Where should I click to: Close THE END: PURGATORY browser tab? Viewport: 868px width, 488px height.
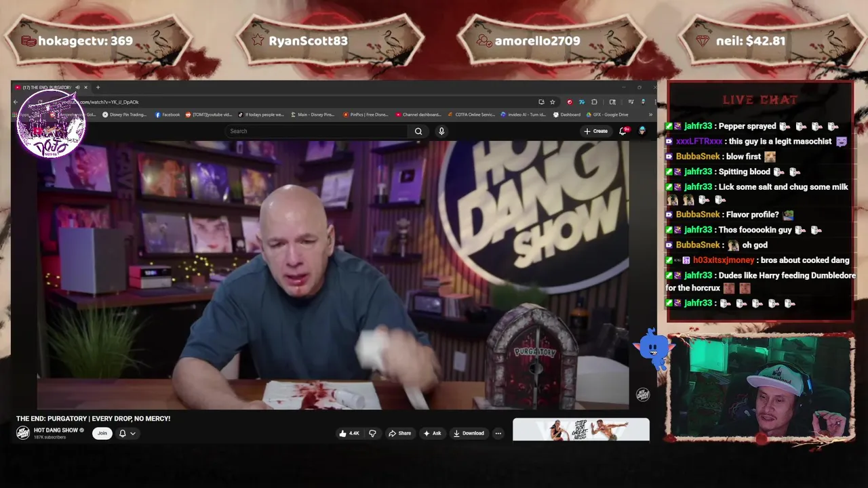tap(86, 87)
